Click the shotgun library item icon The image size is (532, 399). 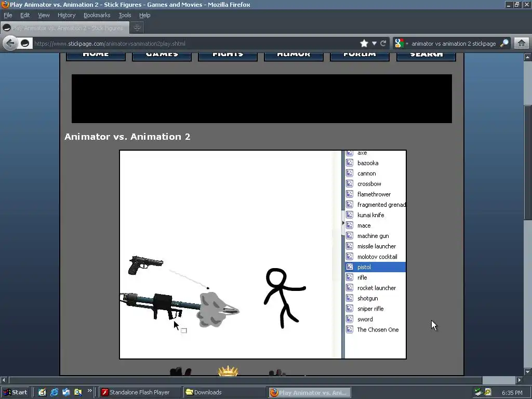[350, 298]
